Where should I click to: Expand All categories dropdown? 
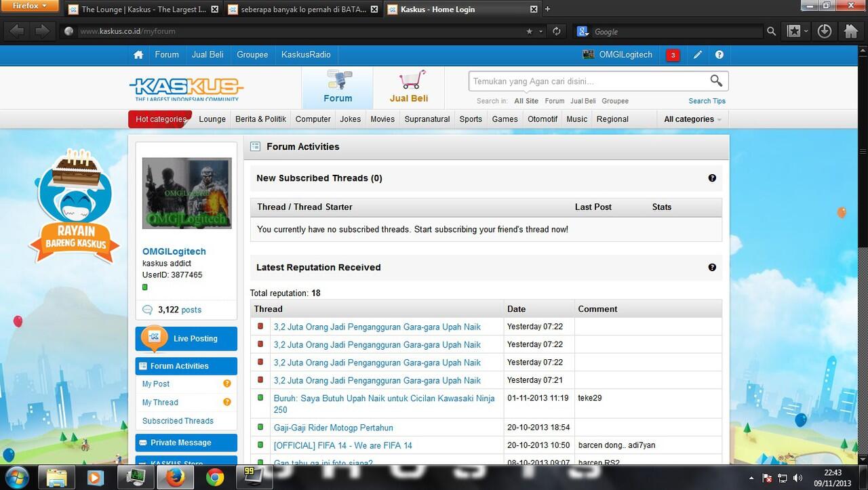pyautogui.click(x=692, y=119)
